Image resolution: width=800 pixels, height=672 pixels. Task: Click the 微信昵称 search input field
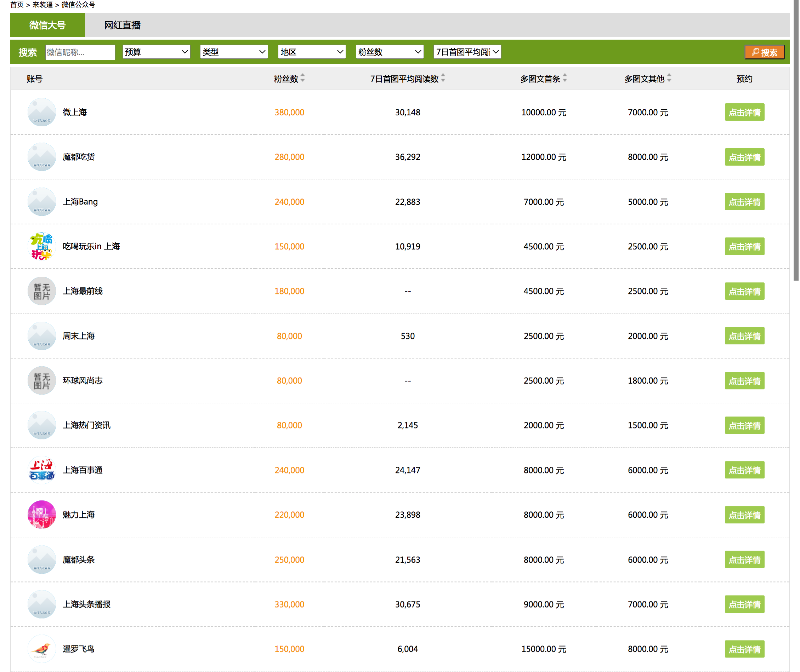point(80,52)
